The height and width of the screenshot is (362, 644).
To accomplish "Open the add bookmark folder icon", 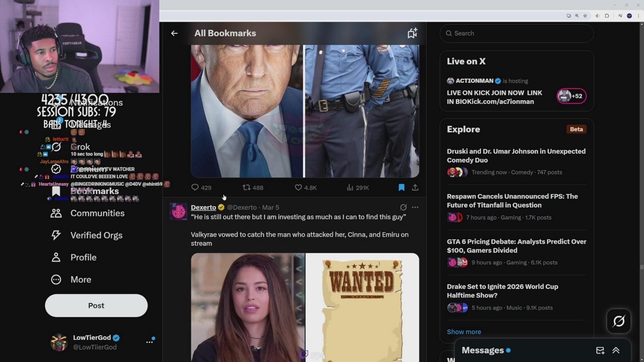I will (412, 33).
